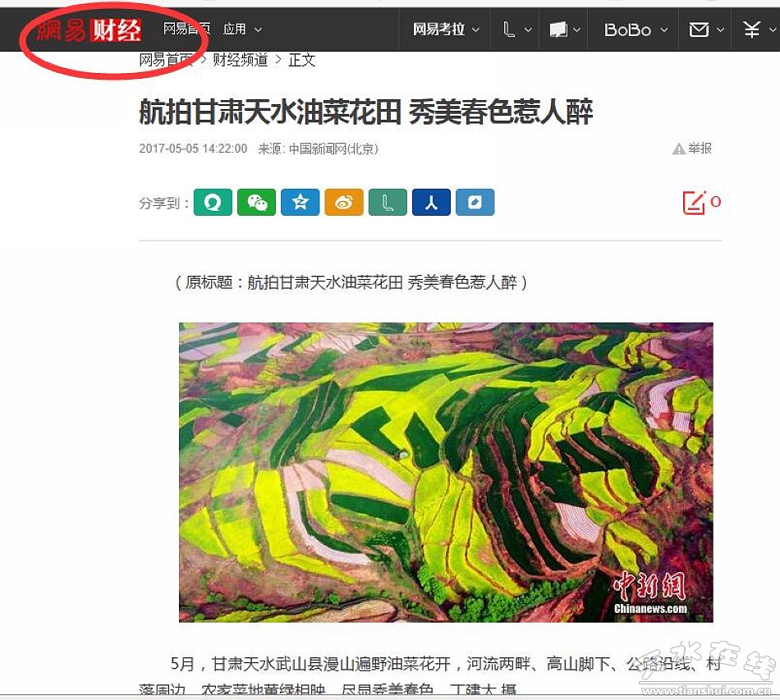Open the LOFTER top-bar dropdown
Screen dimensions: 780x700
tap(516, 30)
